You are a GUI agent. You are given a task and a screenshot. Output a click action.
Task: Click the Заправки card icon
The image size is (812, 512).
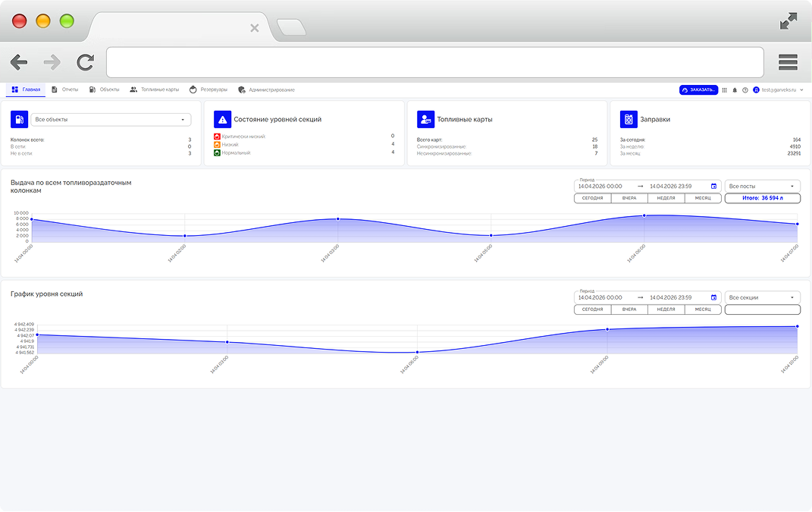(x=629, y=119)
